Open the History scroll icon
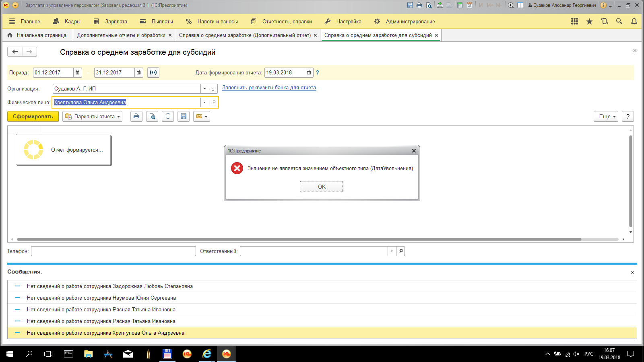 click(x=604, y=21)
